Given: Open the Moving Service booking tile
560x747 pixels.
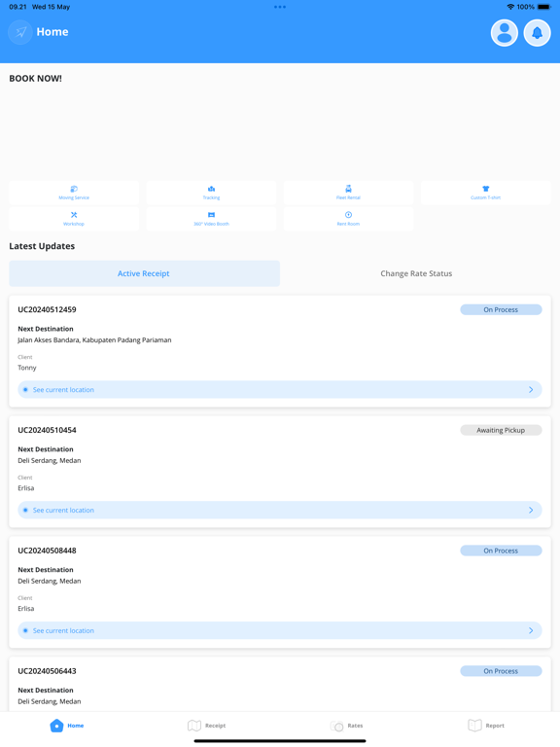Looking at the screenshot, I should tap(74, 193).
